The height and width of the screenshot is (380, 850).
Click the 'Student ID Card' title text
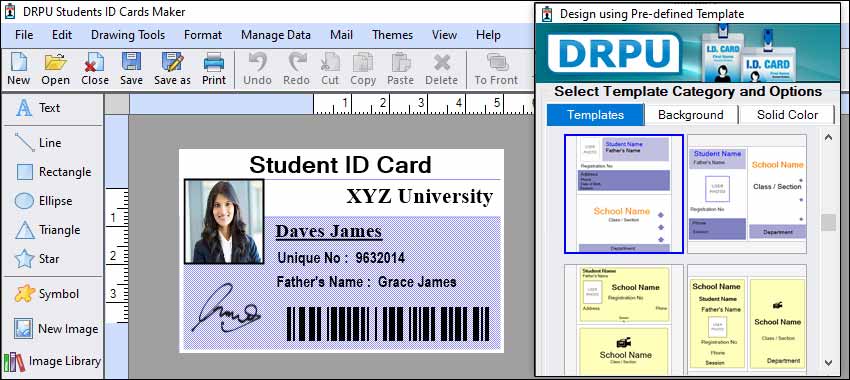coord(340,165)
